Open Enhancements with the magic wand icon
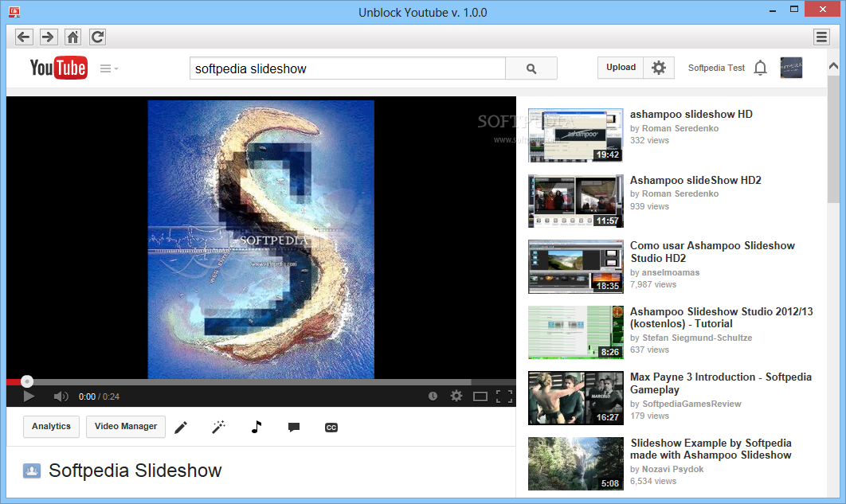The image size is (846, 504). [218, 428]
